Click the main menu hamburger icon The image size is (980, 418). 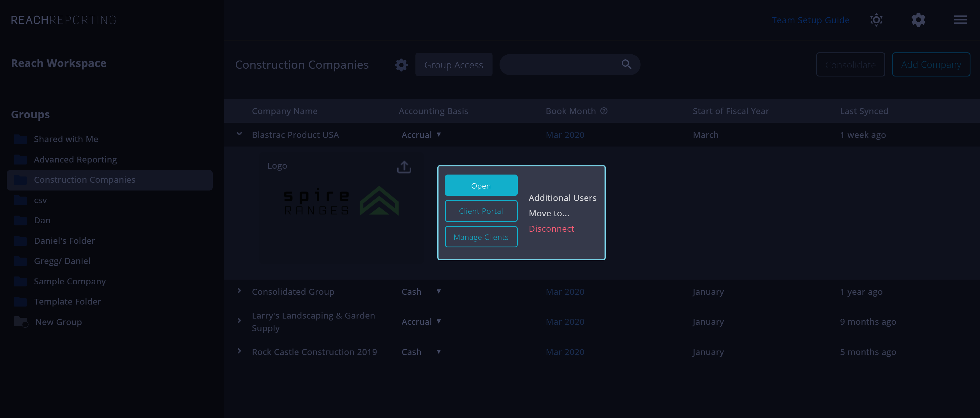[961, 20]
